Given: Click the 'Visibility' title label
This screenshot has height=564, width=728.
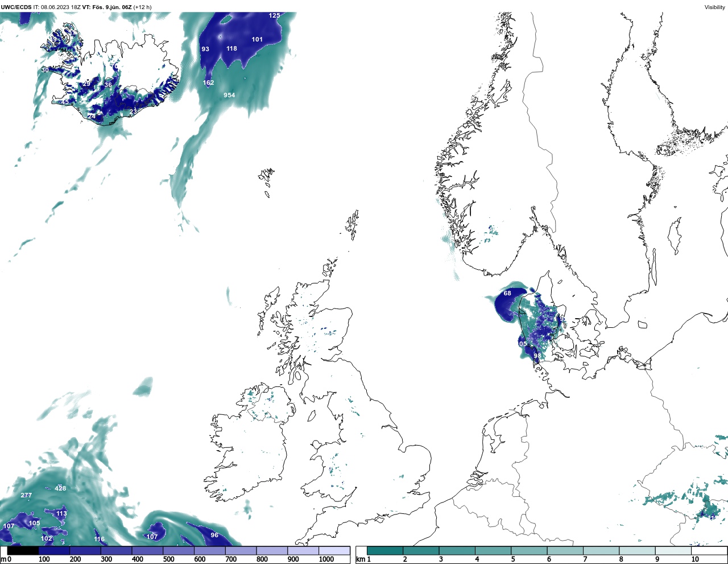Looking at the screenshot, I should (715, 7).
